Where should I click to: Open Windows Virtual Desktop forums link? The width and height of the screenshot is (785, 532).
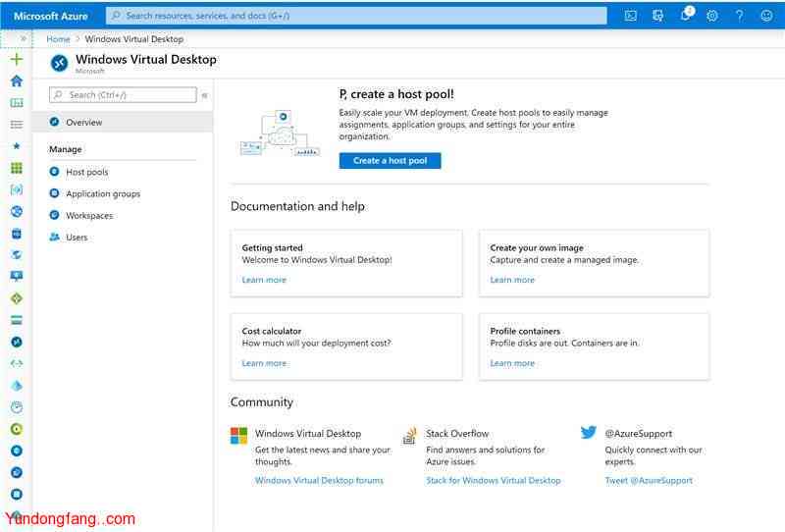coord(320,480)
